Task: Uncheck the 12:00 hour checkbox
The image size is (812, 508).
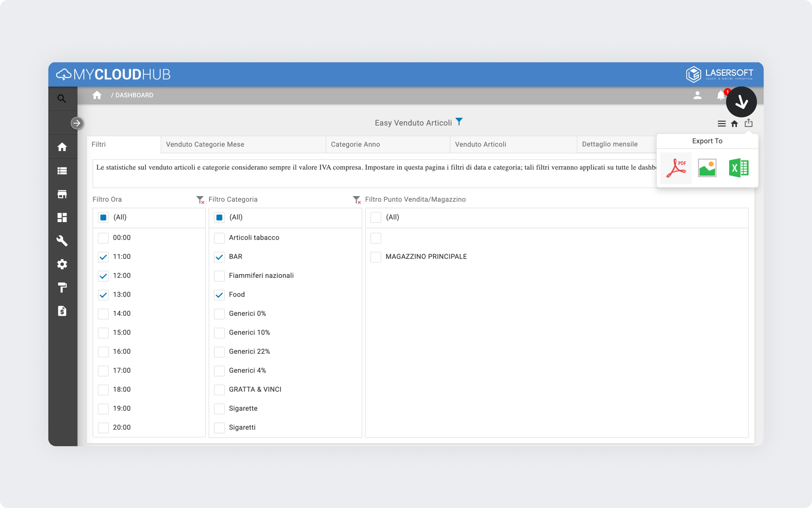Action: click(x=103, y=276)
